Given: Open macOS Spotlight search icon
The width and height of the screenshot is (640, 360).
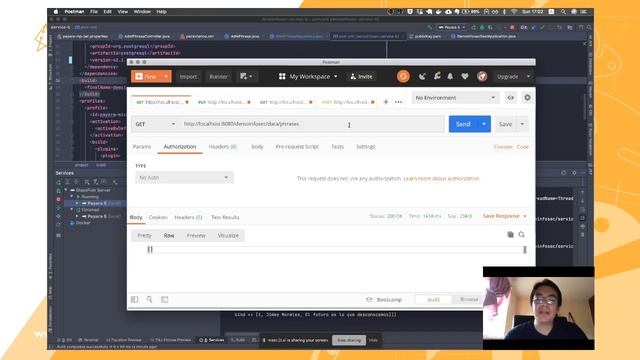Looking at the screenshot, I should [x=563, y=12].
